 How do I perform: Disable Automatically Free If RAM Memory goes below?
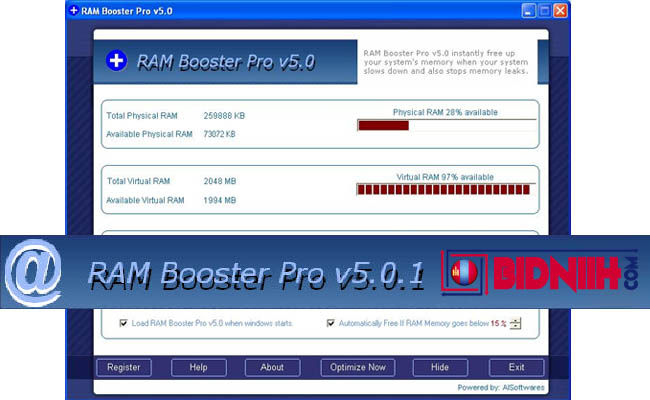[330, 323]
